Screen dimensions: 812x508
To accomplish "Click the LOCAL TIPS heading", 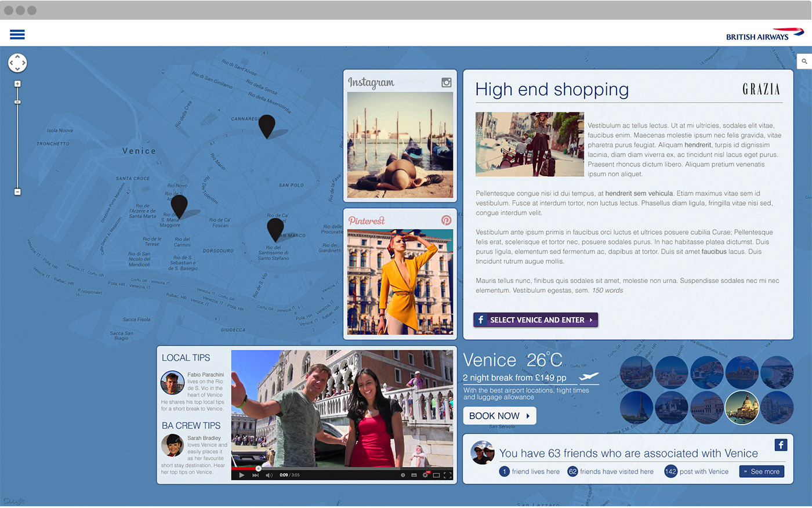I will tap(186, 358).
